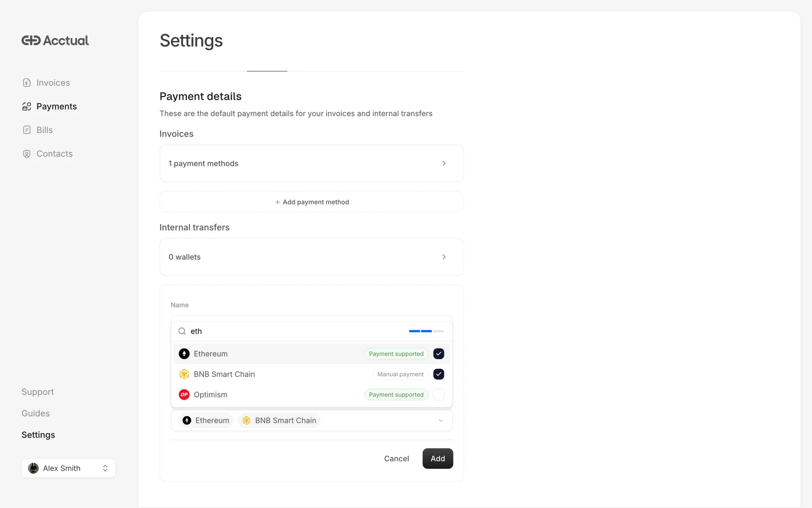Go to Support in the sidebar
The width and height of the screenshot is (812, 508).
38,392
